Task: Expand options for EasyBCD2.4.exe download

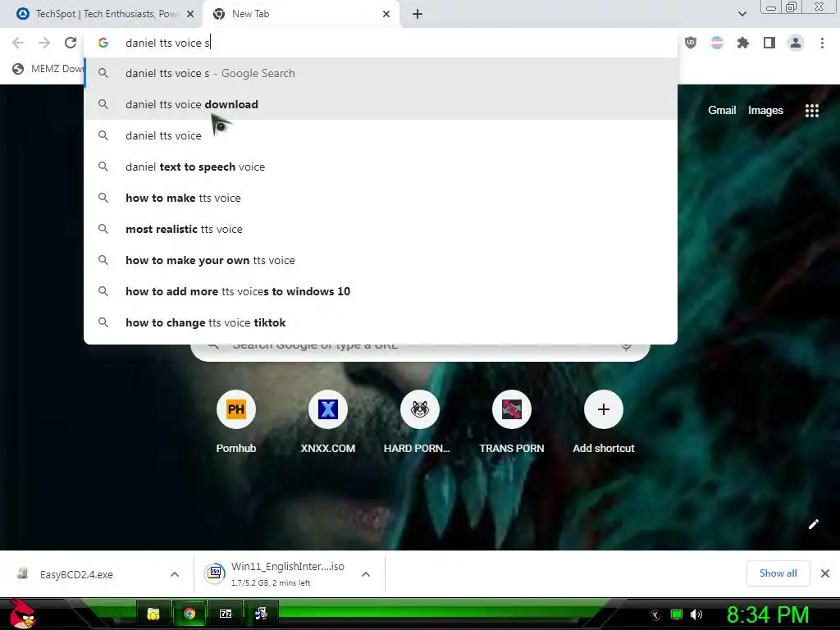Action: pos(175,574)
